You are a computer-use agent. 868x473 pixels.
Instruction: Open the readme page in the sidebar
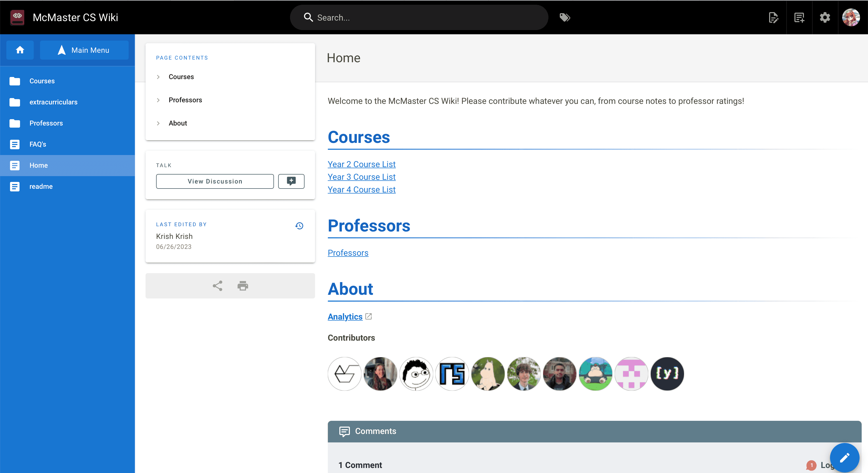point(67,186)
